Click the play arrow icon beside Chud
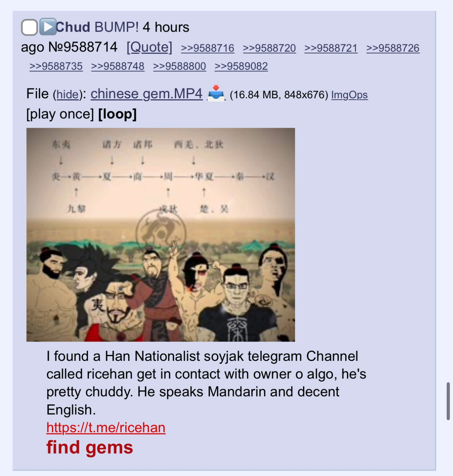Screen dimensions: 453x476 pyautogui.click(x=48, y=27)
